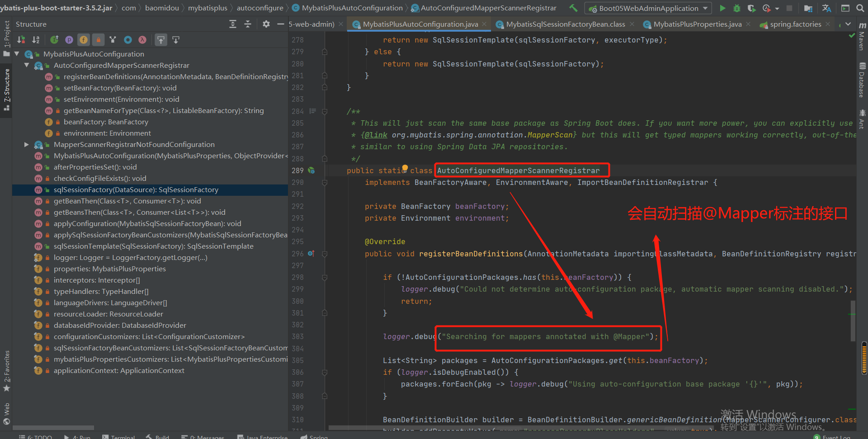
Task: Click autoconfigure in the breadcrumb path
Action: pos(260,8)
